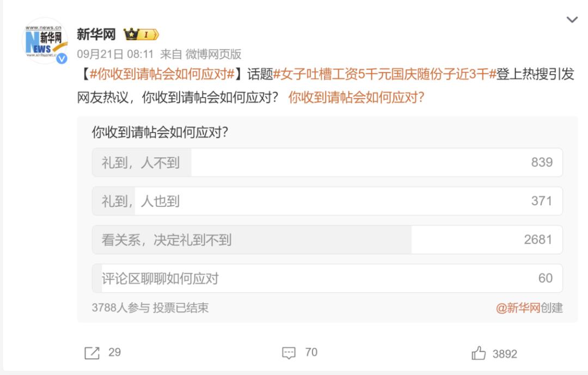Select poll option 评论区聊聊如何应对
The height and width of the screenshot is (375, 588).
pos(327,279)
